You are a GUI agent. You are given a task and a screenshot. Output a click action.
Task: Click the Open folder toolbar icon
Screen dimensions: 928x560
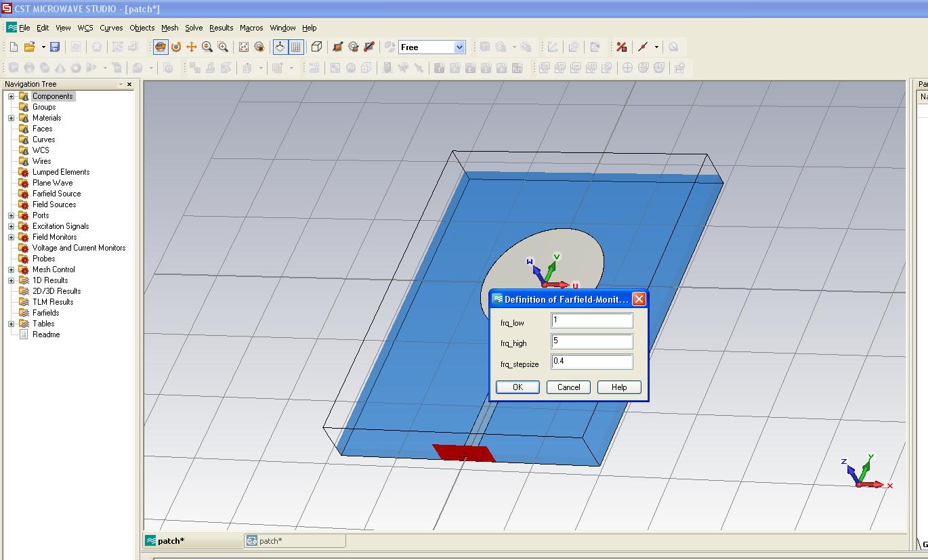[29, 47]
